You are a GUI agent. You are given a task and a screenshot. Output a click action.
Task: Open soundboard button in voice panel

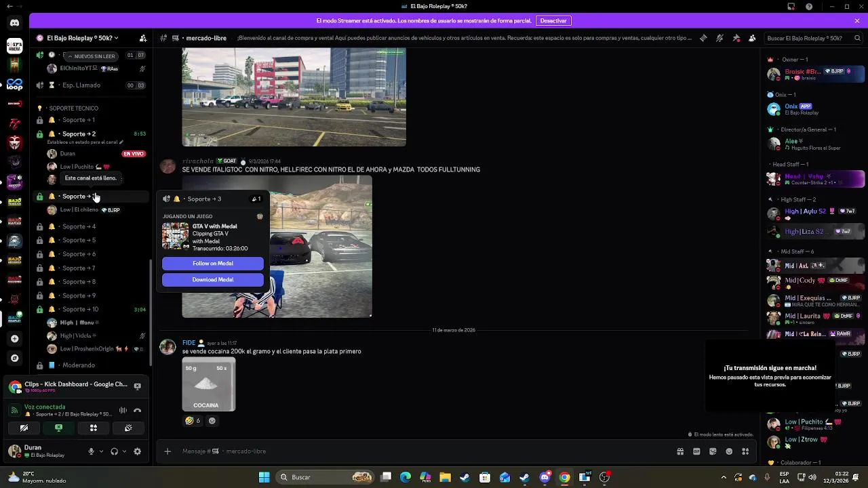click(x=128, y=428)
